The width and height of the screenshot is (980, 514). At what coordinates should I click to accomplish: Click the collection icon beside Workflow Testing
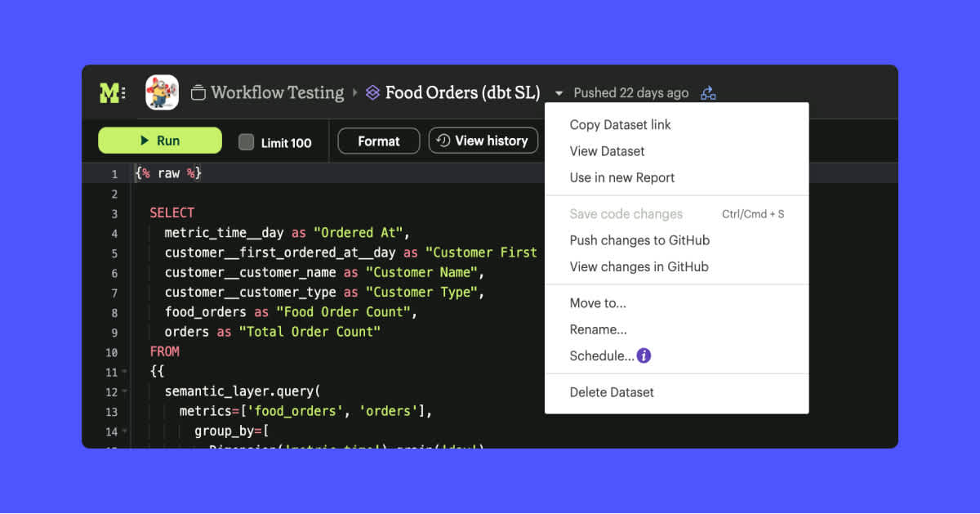pos(198,93)
